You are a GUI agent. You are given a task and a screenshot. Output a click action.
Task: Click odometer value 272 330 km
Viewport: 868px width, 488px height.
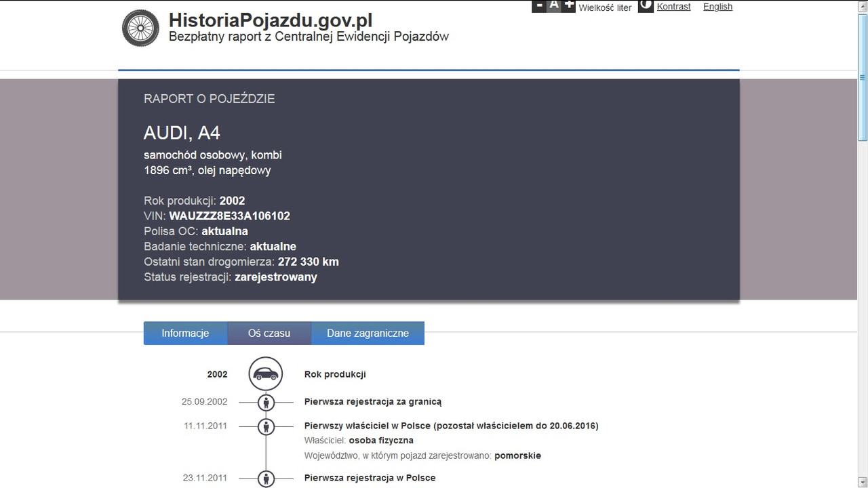[308, 262]
